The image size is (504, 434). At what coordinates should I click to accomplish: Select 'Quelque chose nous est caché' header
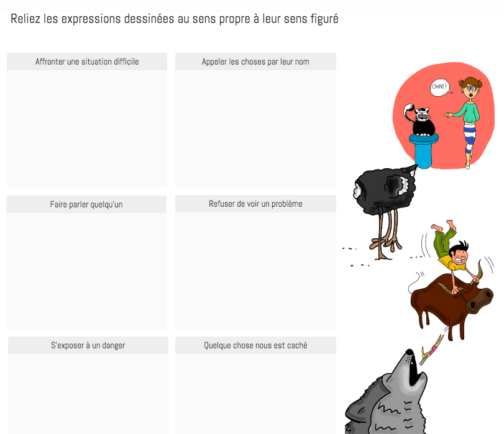coord(255,345)
